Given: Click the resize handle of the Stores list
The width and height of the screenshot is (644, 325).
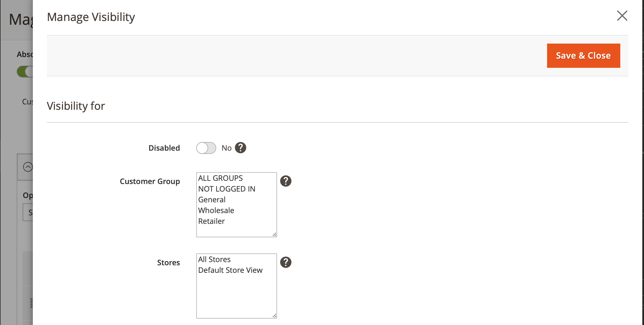Looking at the screenshot, I should pos(274,316).
